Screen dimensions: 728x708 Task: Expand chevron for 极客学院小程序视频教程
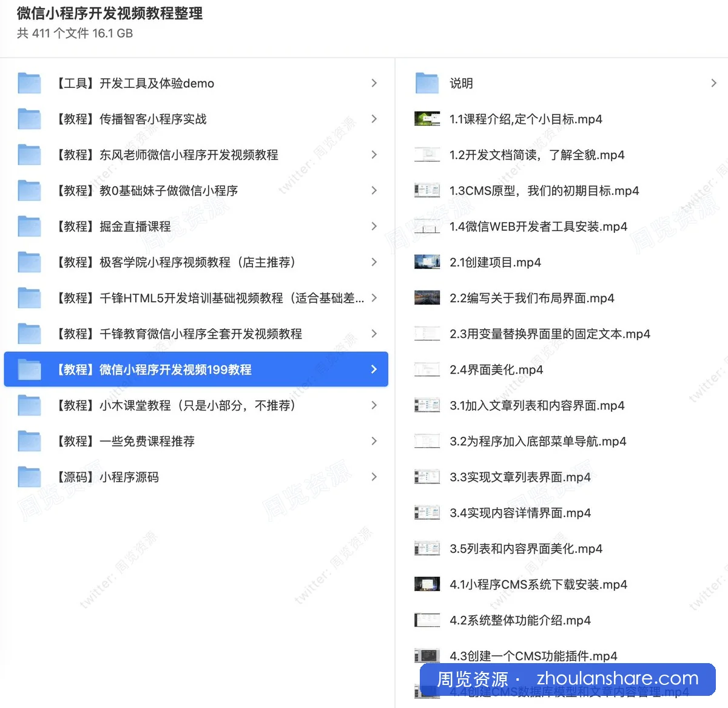click(x=374, y=262)
